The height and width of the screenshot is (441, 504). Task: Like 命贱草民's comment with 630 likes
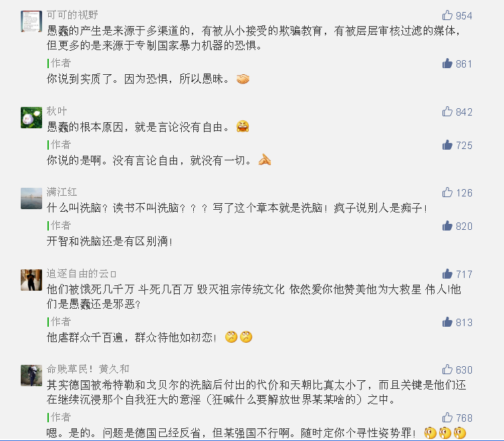(x=447, y=370)
